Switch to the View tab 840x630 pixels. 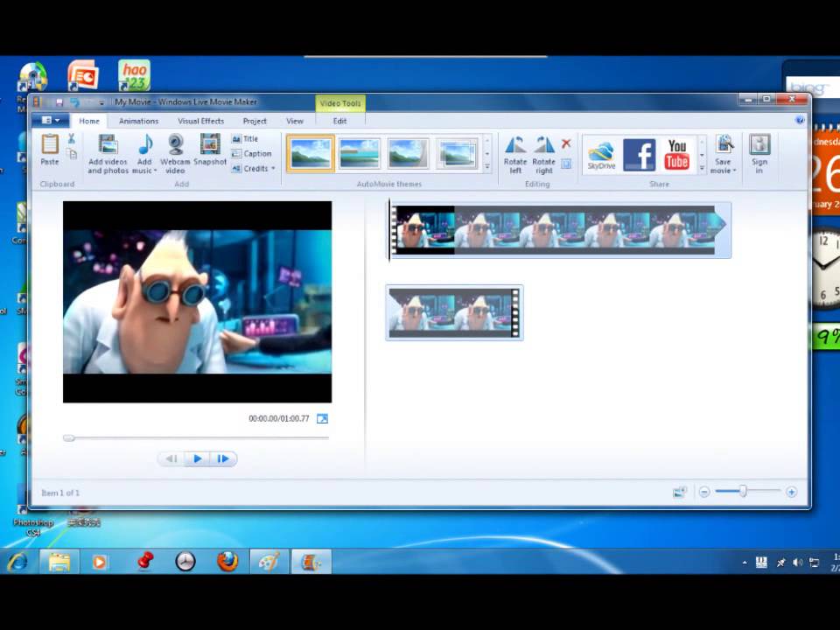tap(295, 121)
